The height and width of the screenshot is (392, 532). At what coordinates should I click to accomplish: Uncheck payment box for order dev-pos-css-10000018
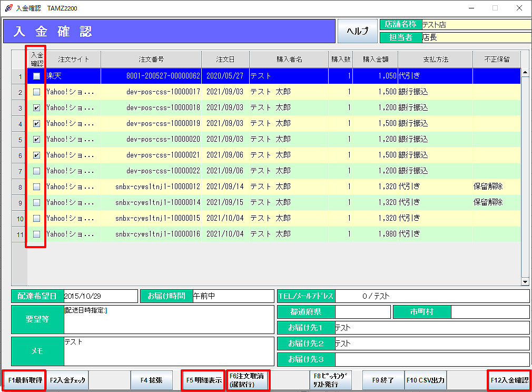(x=36, y=108)
